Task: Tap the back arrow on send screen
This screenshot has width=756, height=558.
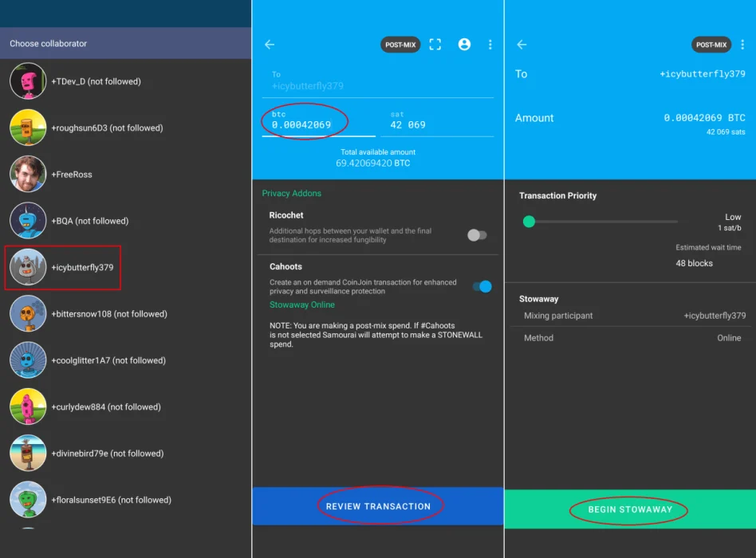Action: tap(270, 45)
